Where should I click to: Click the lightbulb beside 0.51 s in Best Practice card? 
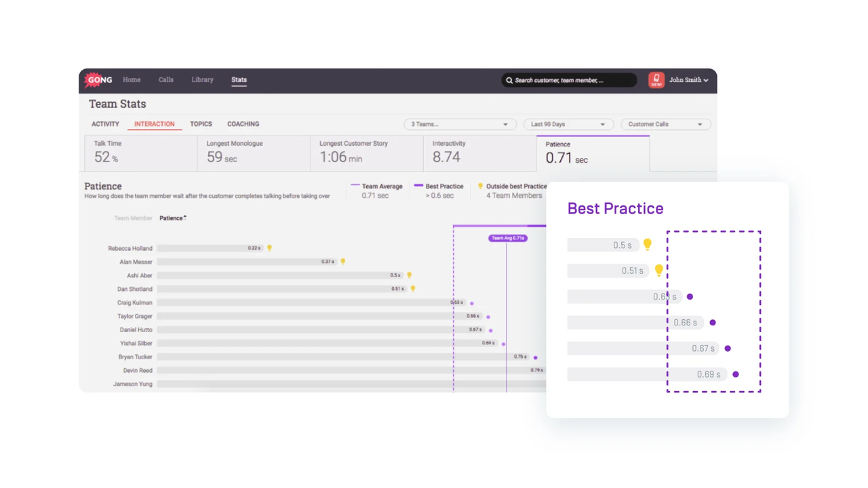(x=658, y=270)
